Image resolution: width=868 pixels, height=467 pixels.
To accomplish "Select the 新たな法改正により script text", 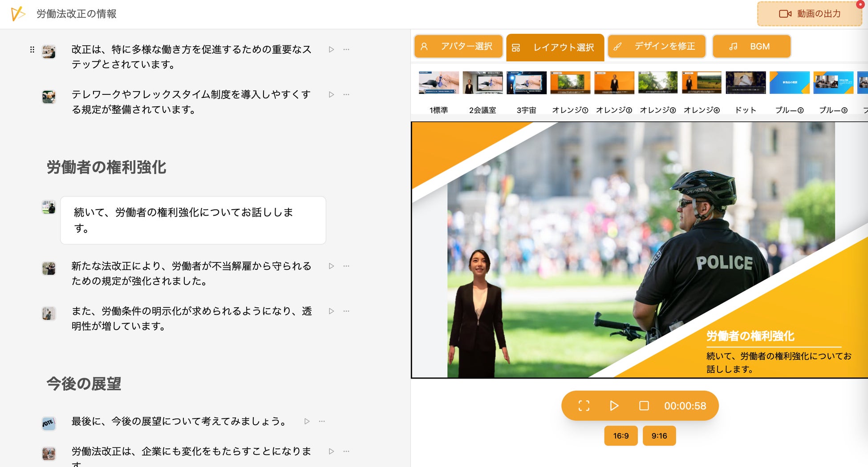I will tap(191, 274).
